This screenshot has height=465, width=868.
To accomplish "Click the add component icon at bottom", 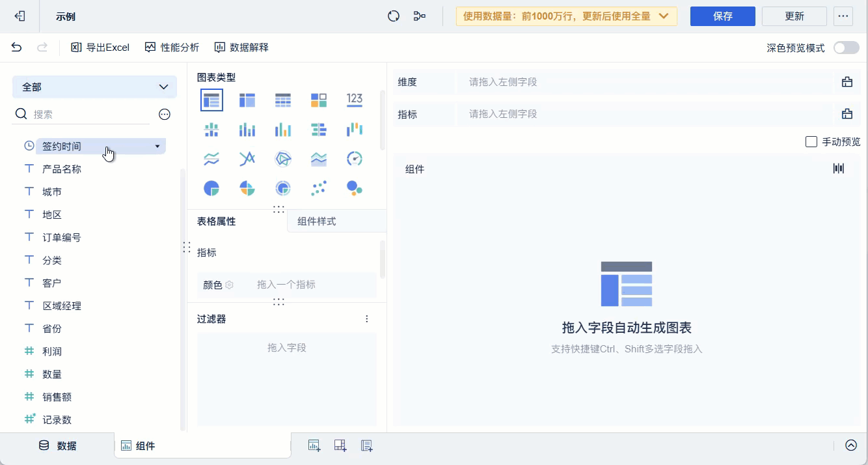I will [314, 445].
